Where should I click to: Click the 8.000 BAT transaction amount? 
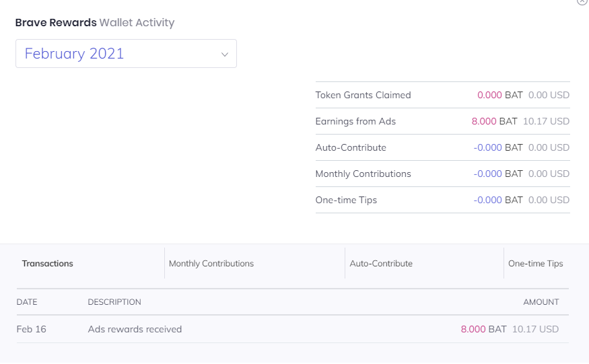[483, 329]
